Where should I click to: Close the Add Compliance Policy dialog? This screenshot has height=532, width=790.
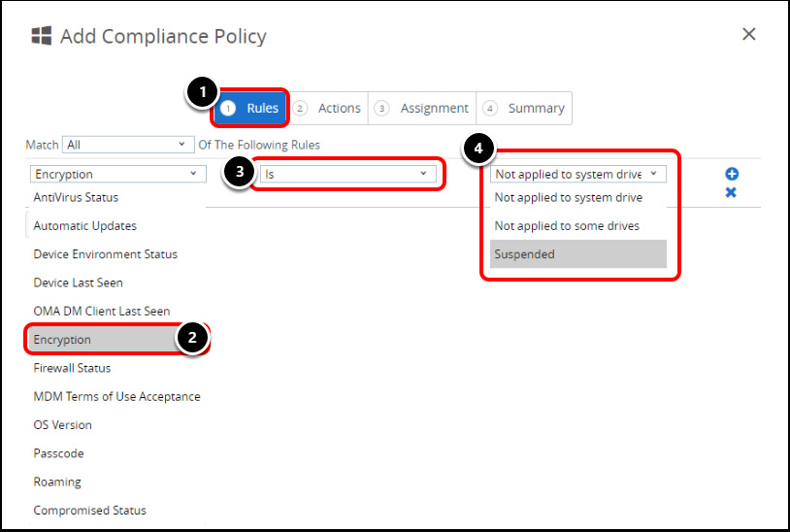click(748, 34)
